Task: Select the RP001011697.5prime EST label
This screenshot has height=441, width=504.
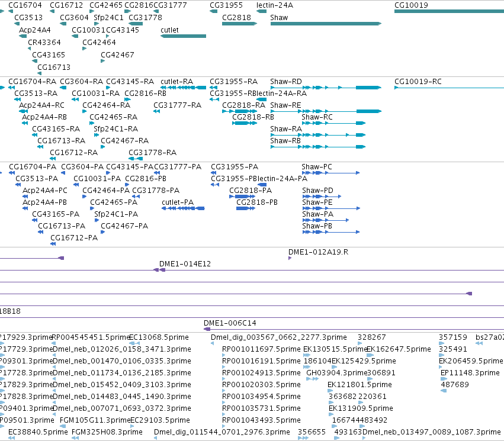Action: pyautogui.click(x=261, y=349)
